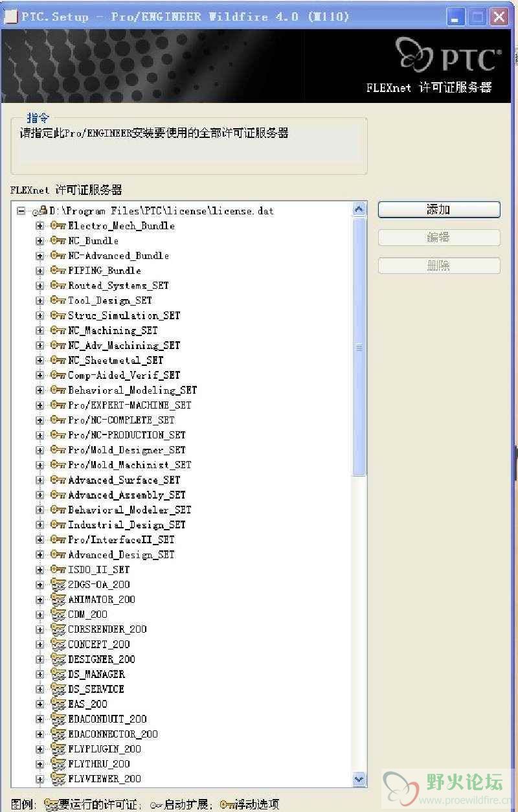Click the scroll down arrow of license list
This screenshot has width=518, height=812.
[359, 779]
